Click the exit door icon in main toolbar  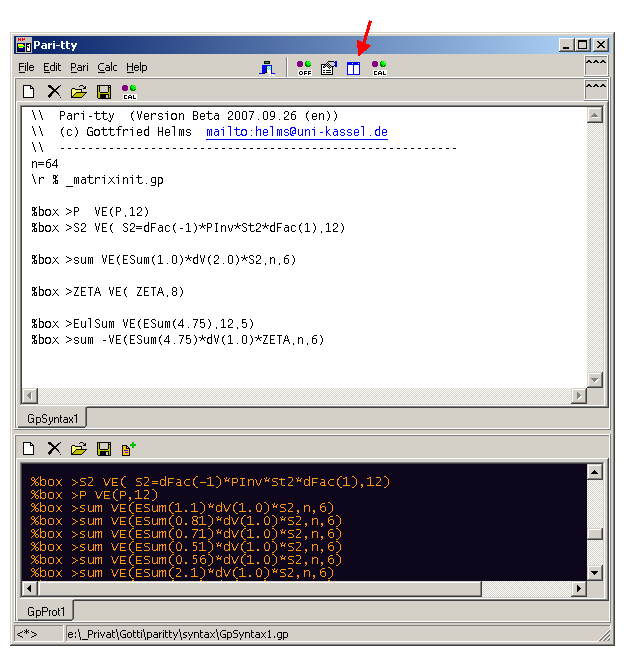click(267, 68)
